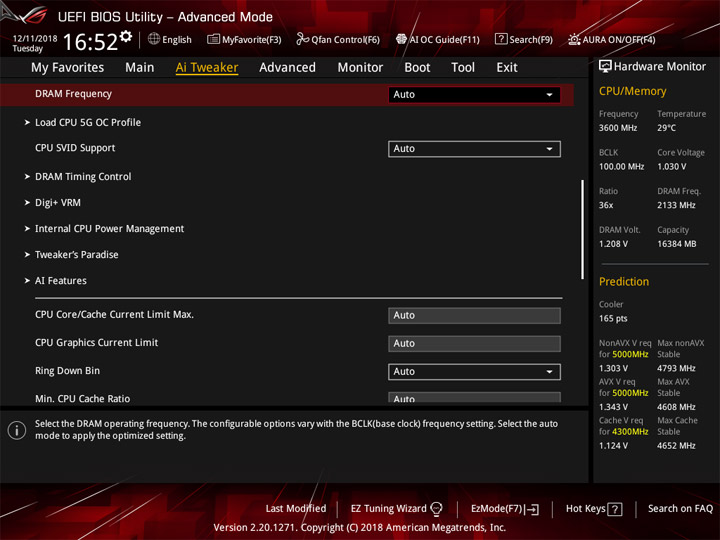Click Last Modified at the bottom

point(296,509)
